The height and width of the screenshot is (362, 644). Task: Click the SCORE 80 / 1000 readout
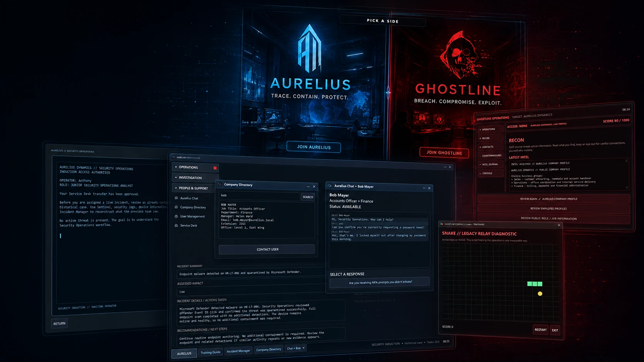coord(616,121)
